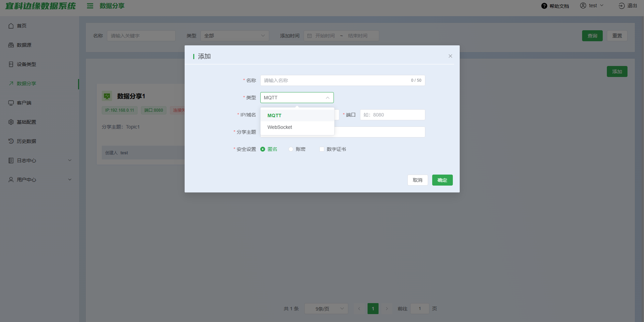This screenshot has width=644, height=322.
Task: Click the sidebar collapse hamburger icon
Action: (x=90, y=6)
